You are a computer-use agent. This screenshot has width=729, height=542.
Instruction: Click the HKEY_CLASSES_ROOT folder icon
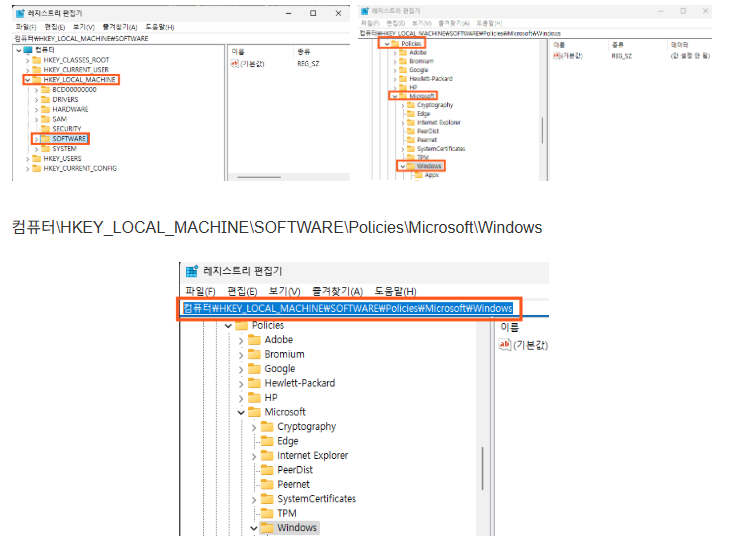coord(37,59)
